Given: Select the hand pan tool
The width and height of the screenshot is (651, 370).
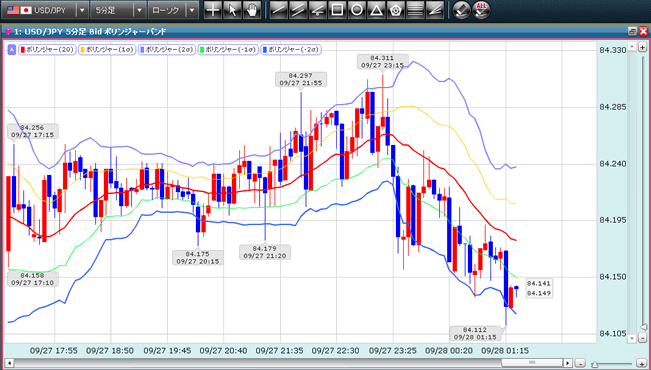Looking at the screenshot, I should point(252,10).
